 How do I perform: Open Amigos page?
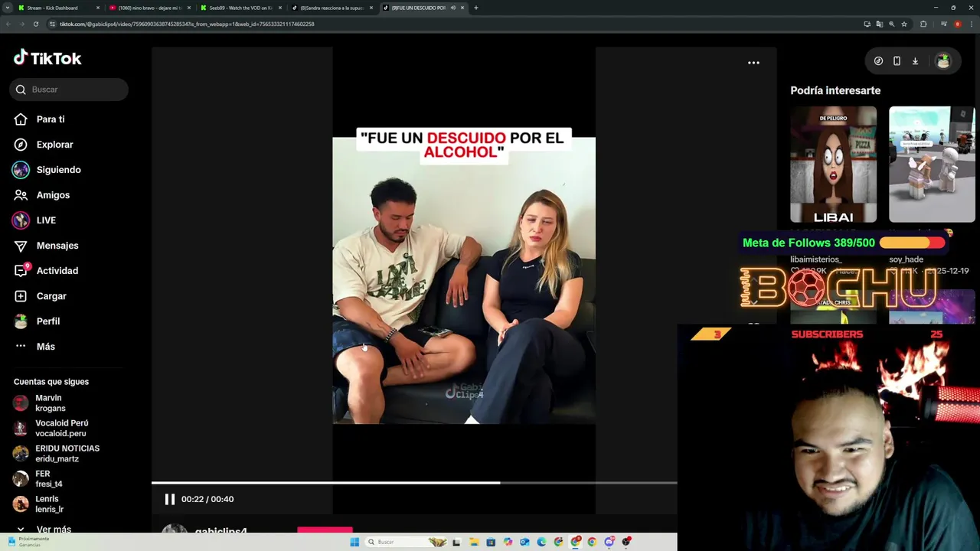point(53,195)
